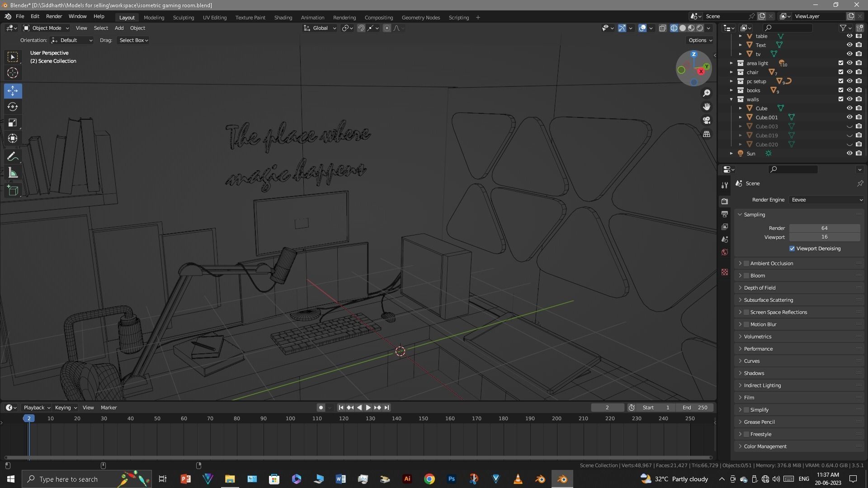868x488 pixels.
Task: Collapse the walls collection
Action: pyautogui.click(x=731, y=99)
